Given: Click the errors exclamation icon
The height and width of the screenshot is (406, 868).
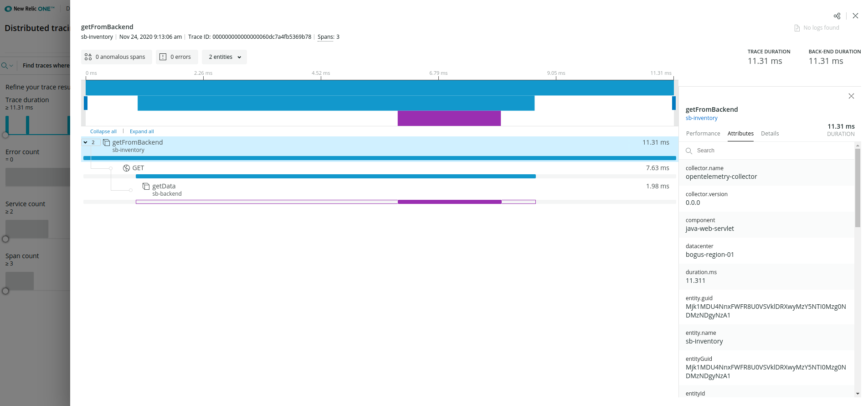Looking at the screenshot, I should pos(163,57).
